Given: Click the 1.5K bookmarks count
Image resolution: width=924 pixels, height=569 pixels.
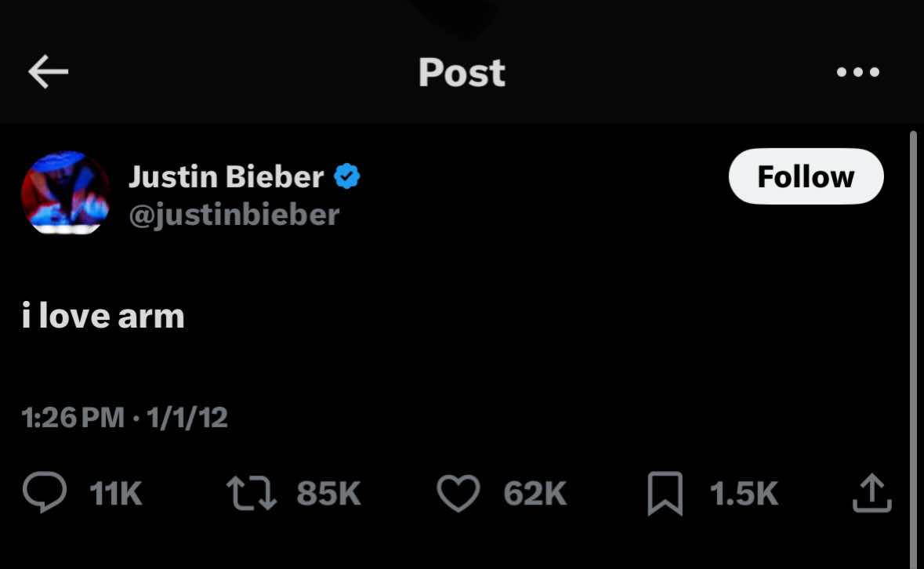Looking at the screenshot, I should coord(743,494).
